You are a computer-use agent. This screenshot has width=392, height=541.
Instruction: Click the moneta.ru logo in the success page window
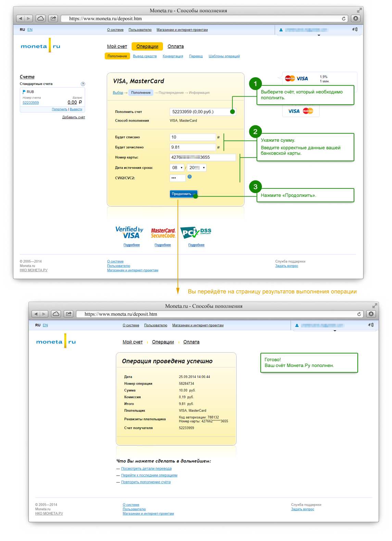(56, 341)
